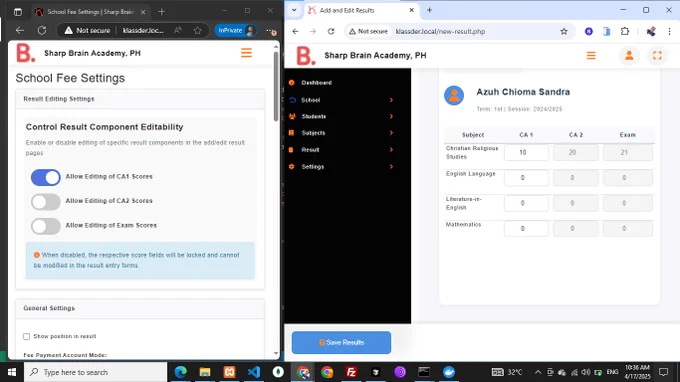Open the School menu item

coord(311,100)
